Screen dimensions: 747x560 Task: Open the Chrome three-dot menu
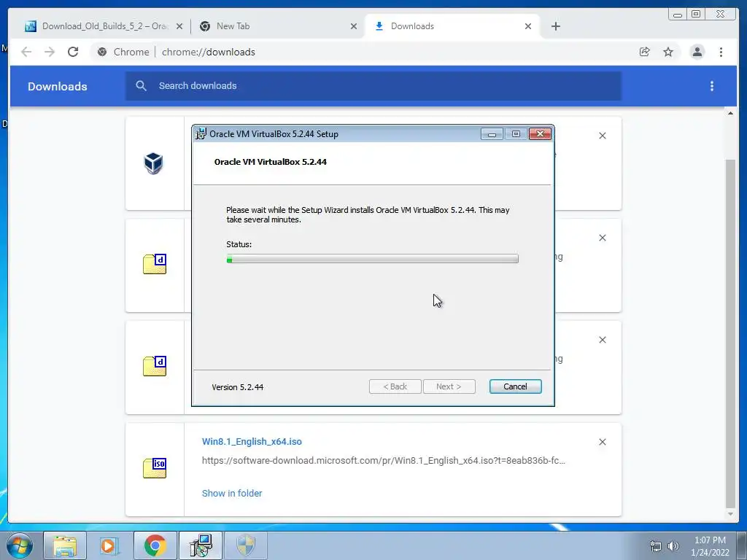pyautogui.click(x=721, y=52)
